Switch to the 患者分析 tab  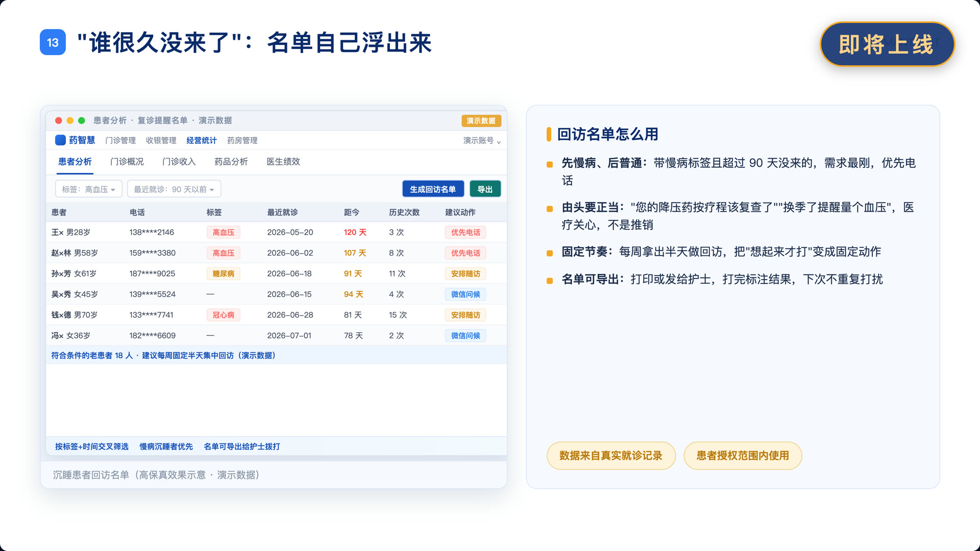point(75,162)
